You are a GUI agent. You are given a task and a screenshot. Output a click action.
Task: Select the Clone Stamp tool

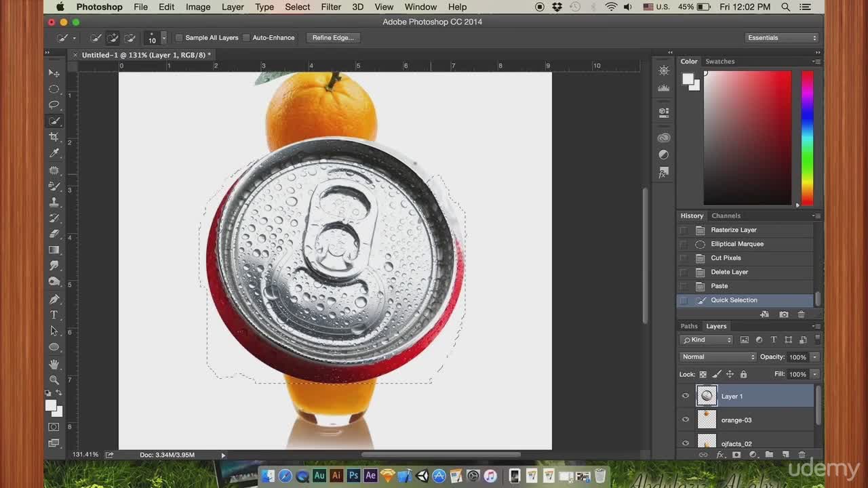click(x=54, y=202)
